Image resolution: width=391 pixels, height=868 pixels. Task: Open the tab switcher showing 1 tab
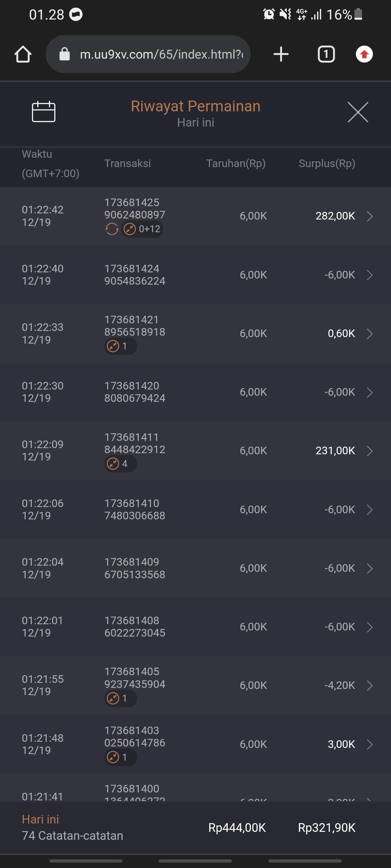click(x=326, y=54)
